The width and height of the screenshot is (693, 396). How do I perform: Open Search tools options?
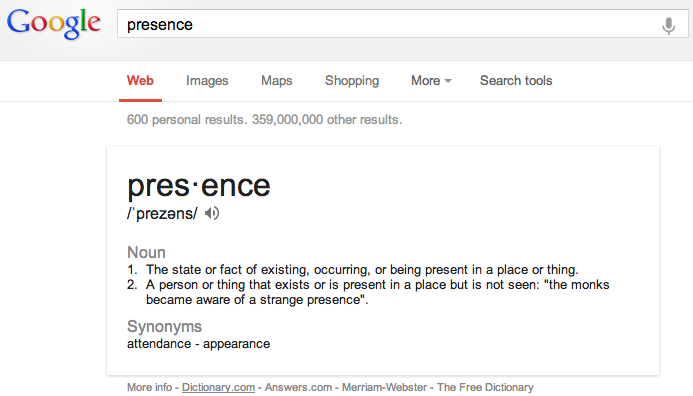tap(516, 80)
